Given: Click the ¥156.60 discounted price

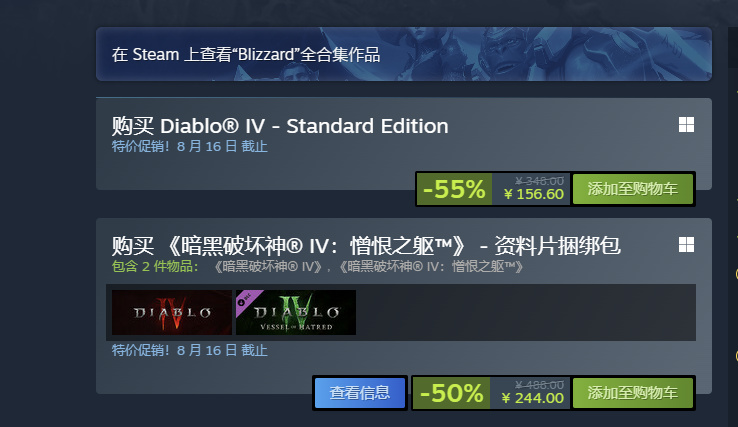Looking at the screenshot, I should click(533, 194).
